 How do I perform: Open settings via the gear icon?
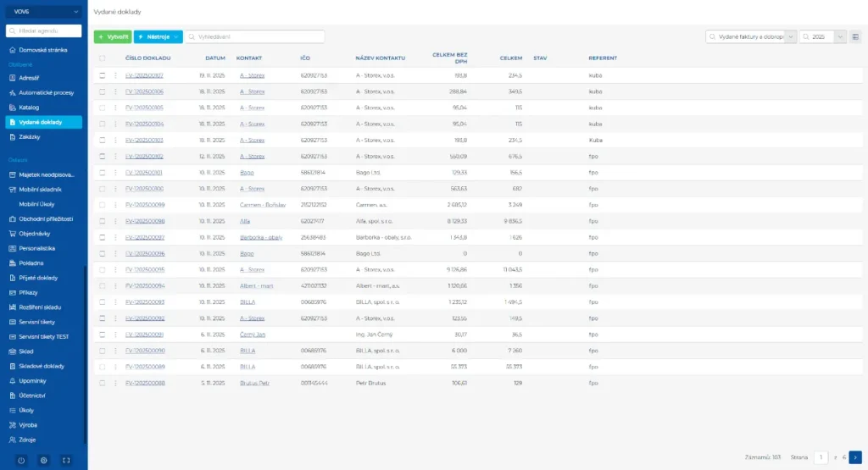point(44,460)
